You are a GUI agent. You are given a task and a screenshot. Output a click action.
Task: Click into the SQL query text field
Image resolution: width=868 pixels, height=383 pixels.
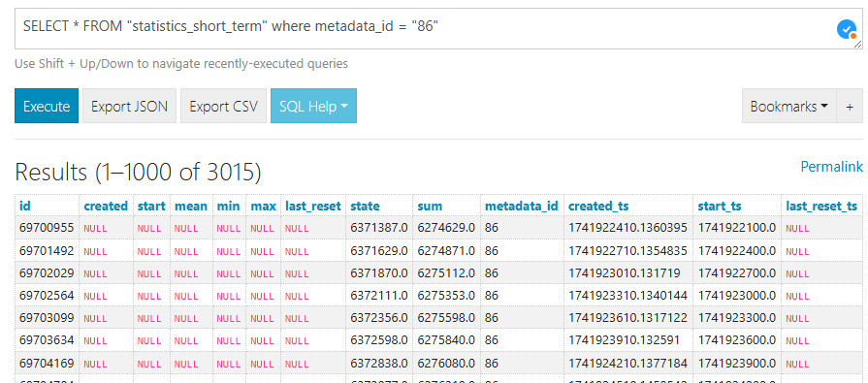coord(438,29)
